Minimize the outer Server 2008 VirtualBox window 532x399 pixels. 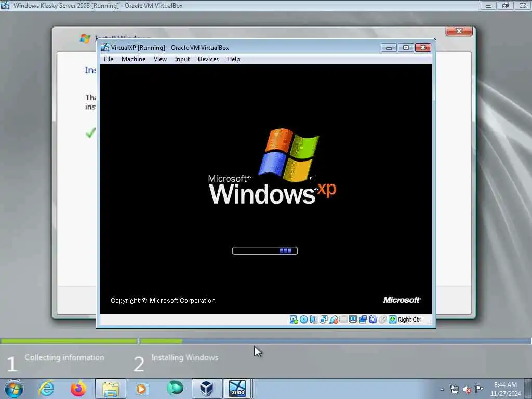(488, 5)
